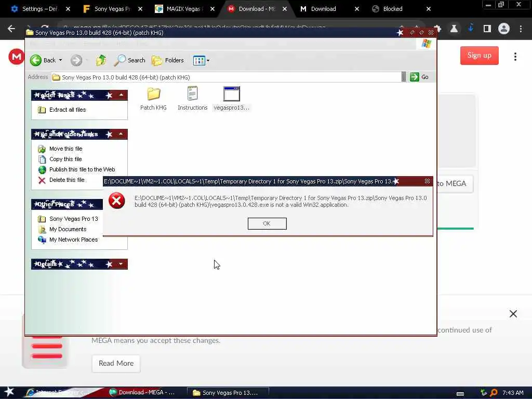The height and width of the screenshot is (399, 532).
Task: Open My Documents in Other Places
Action: [68, 229]
